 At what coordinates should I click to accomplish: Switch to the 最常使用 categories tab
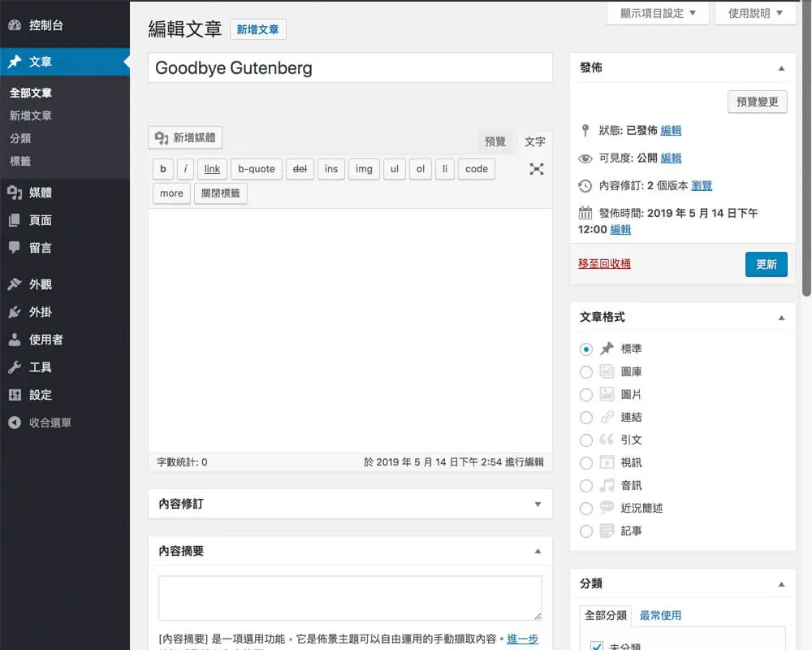coord(660,616)
